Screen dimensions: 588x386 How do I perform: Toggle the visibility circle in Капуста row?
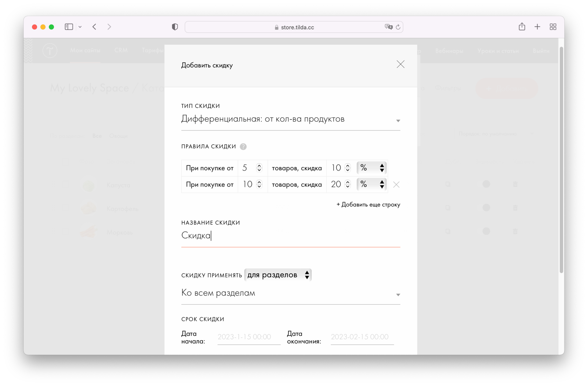click(x=486, y=184)
